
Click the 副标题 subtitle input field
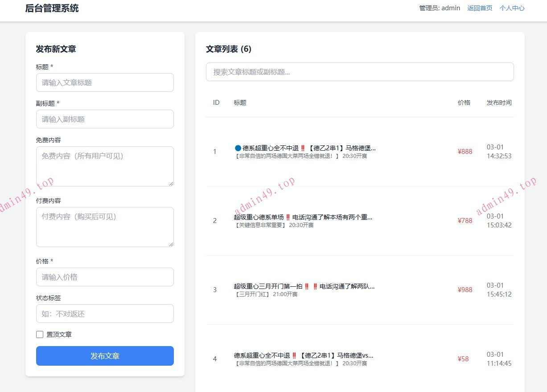pyautogui.click(x=105, y=119)
